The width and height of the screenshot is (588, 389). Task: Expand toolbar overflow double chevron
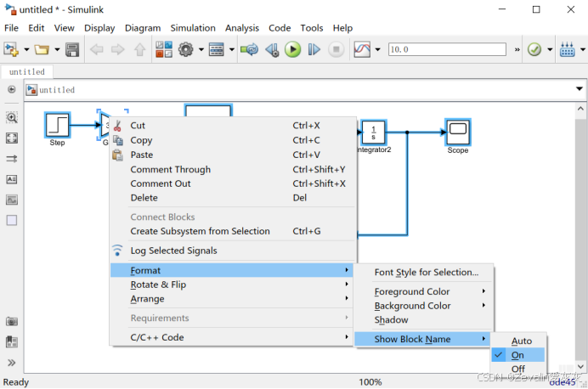[x=517, y=49]
